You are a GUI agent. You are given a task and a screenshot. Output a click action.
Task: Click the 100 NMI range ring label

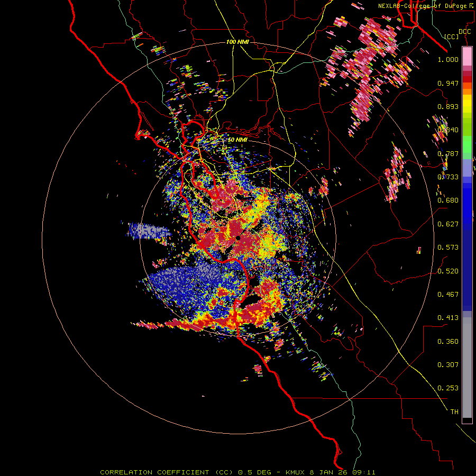point(237,42)
